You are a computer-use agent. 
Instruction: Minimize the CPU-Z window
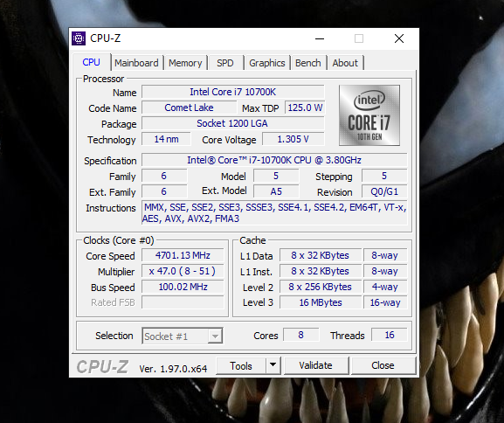click(x=320, y=38)
